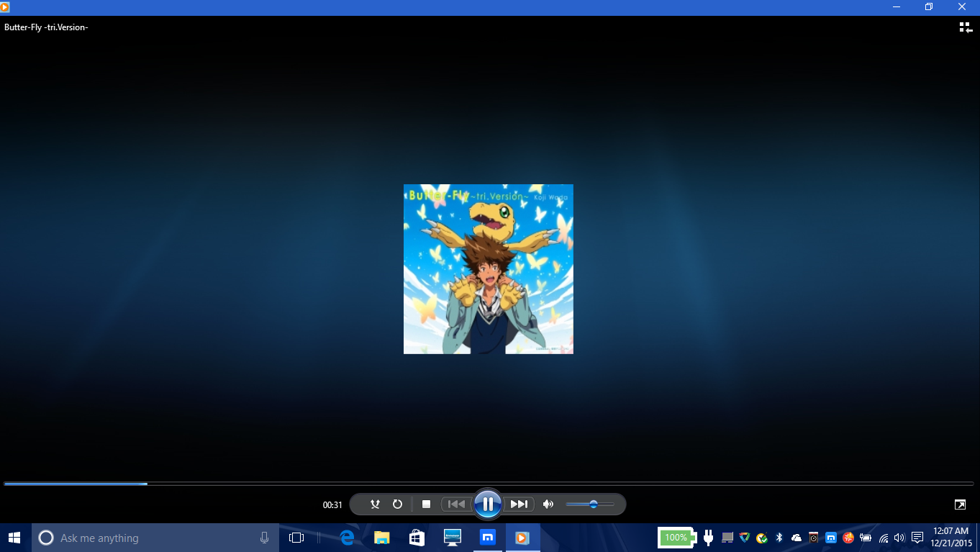Mute the player volume speaker icon
980x552 pixels.
(x=548, y=505)
